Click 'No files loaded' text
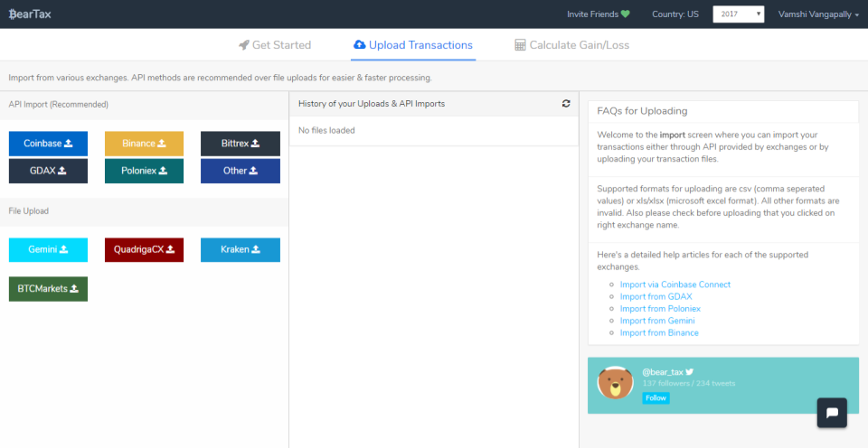The height and width of the screenshot is (448, 868). [326, 131]
